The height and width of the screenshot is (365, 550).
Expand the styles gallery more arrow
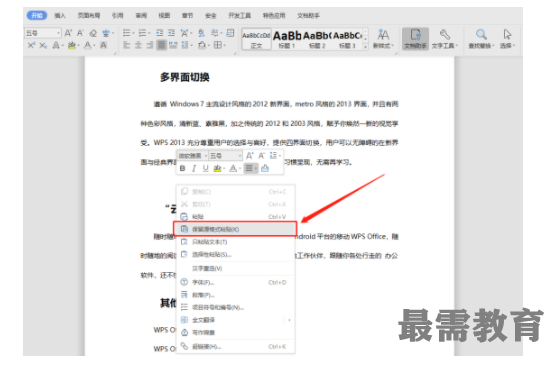[x=365, y=47]
